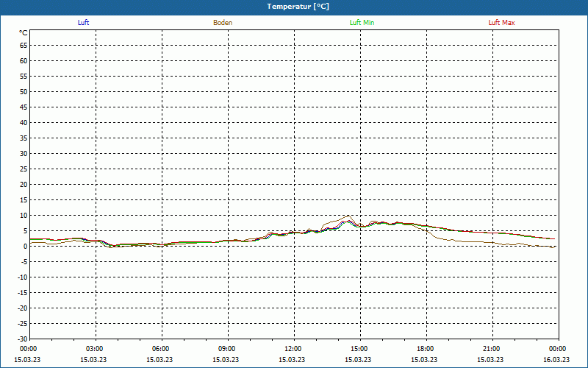Click the 40 y-axis value
This screenshot has width=588, height=368.
pyautogui.click(x=24, y=123)
